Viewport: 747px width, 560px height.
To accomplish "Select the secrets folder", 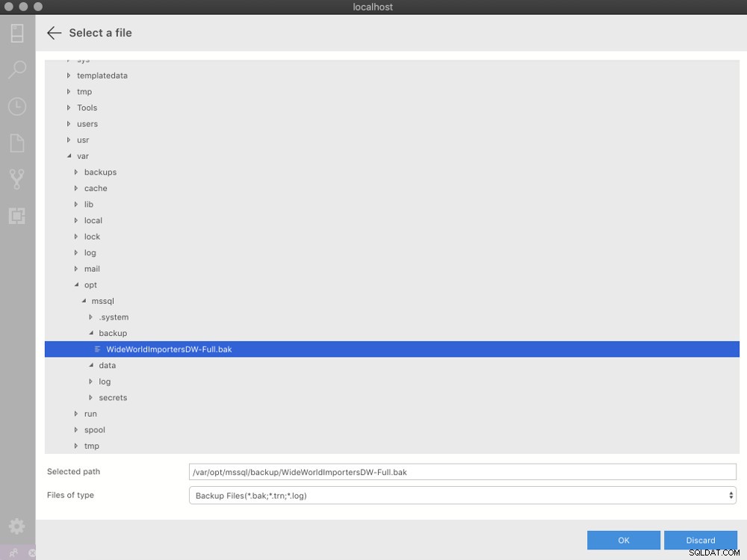I will pyautogui.click(x=113, y=398).
